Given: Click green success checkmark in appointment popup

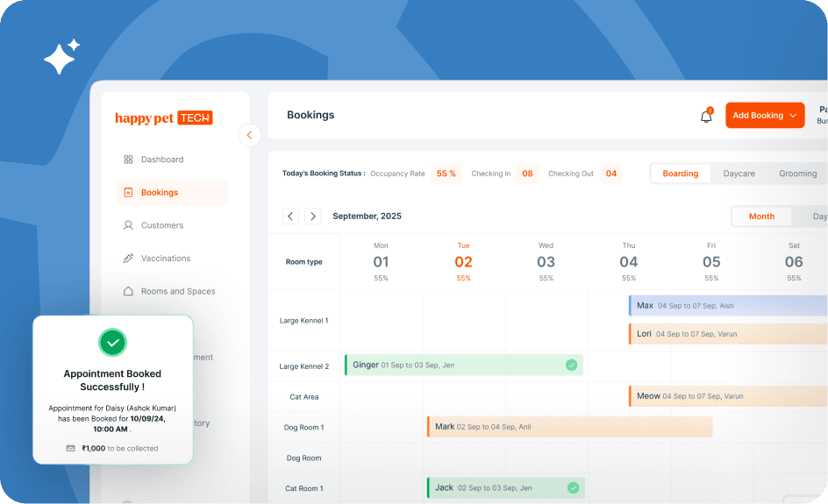Looking at the screenshot, I should (x=112, y=342).
